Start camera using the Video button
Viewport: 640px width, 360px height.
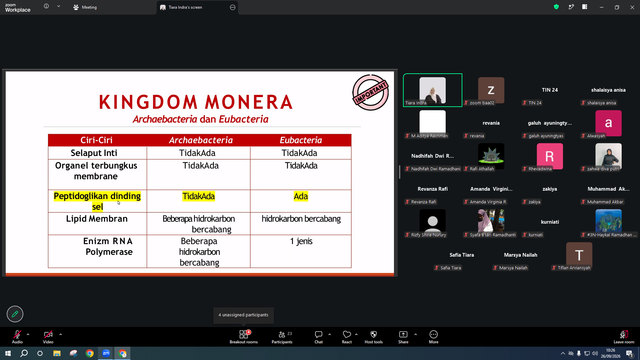[48, 337]
